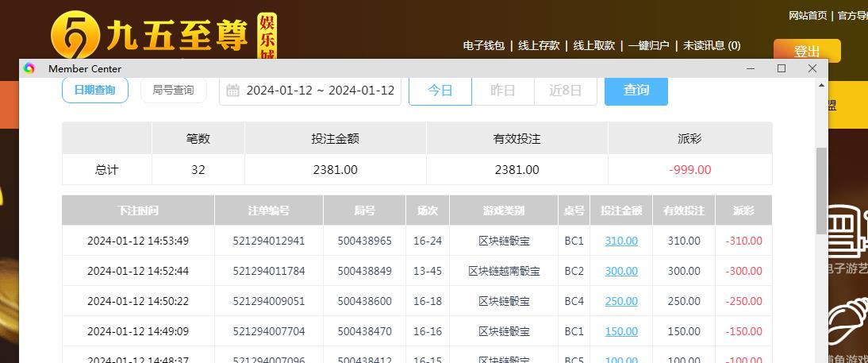The width and height of the screenshot is (868, 363).
Task: Click the 派彩 column header in bets table
Action: 743,210
